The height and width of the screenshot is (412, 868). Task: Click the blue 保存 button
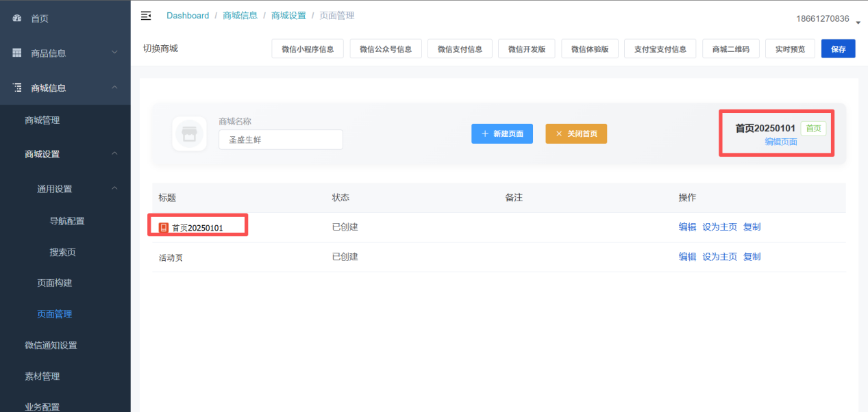point(838,49)
